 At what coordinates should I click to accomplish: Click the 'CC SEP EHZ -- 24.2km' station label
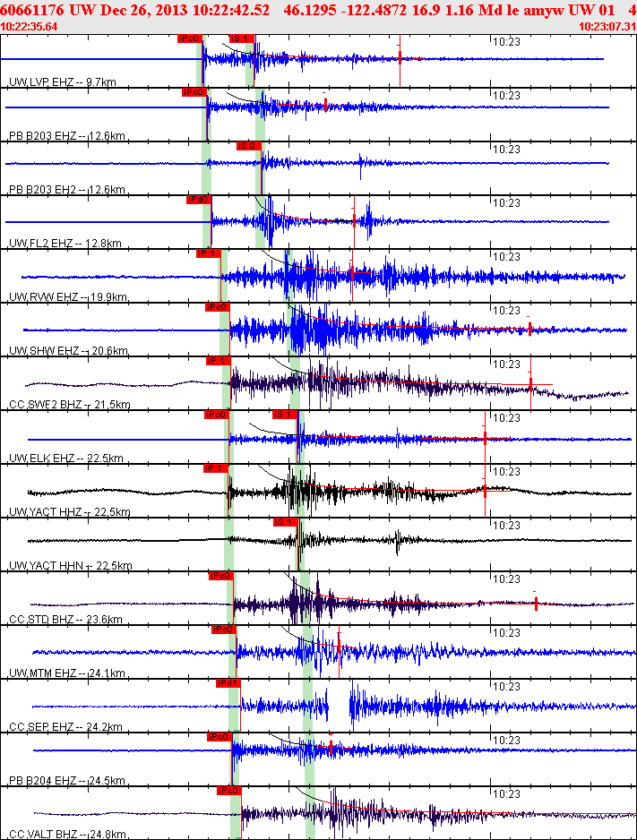pos(66,727)
